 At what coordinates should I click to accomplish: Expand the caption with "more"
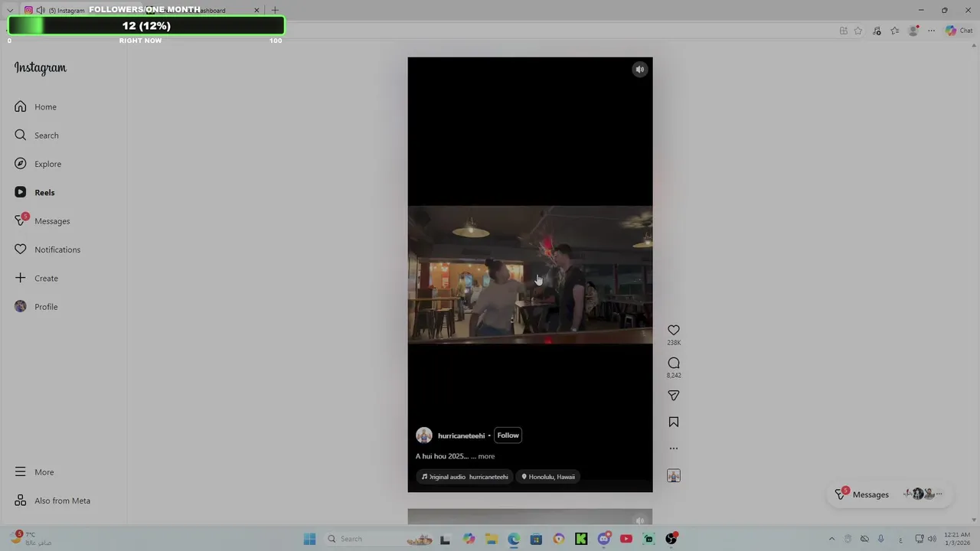point(486,456)
